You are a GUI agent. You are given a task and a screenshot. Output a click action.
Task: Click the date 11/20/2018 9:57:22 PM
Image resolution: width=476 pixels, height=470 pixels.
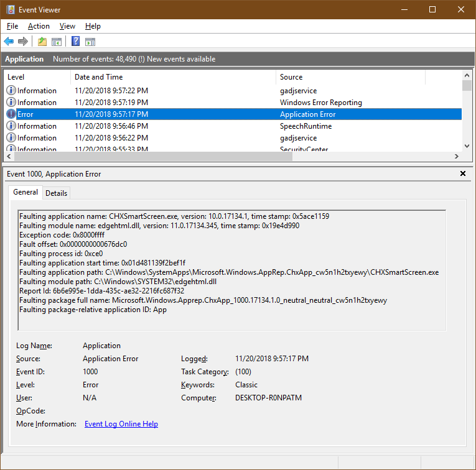(111, 91)
